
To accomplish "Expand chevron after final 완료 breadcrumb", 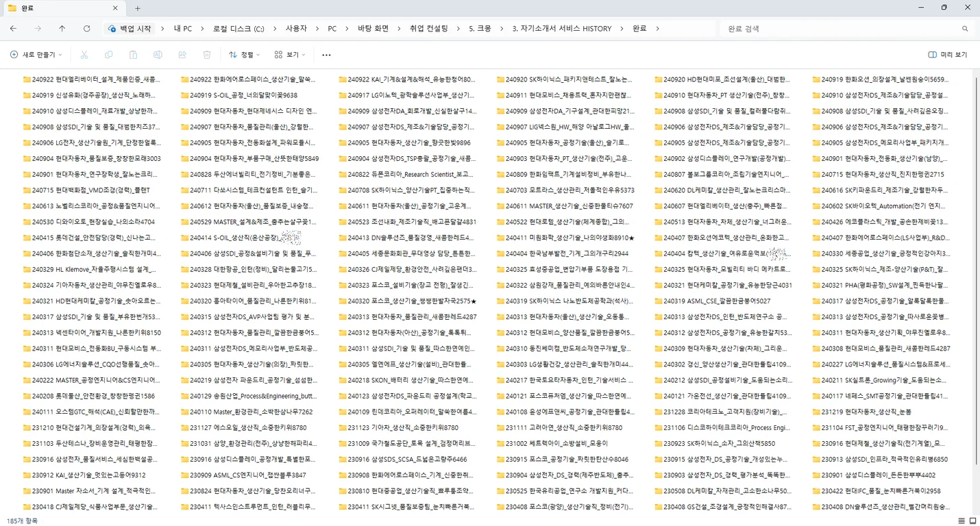I will pos(657,29).
